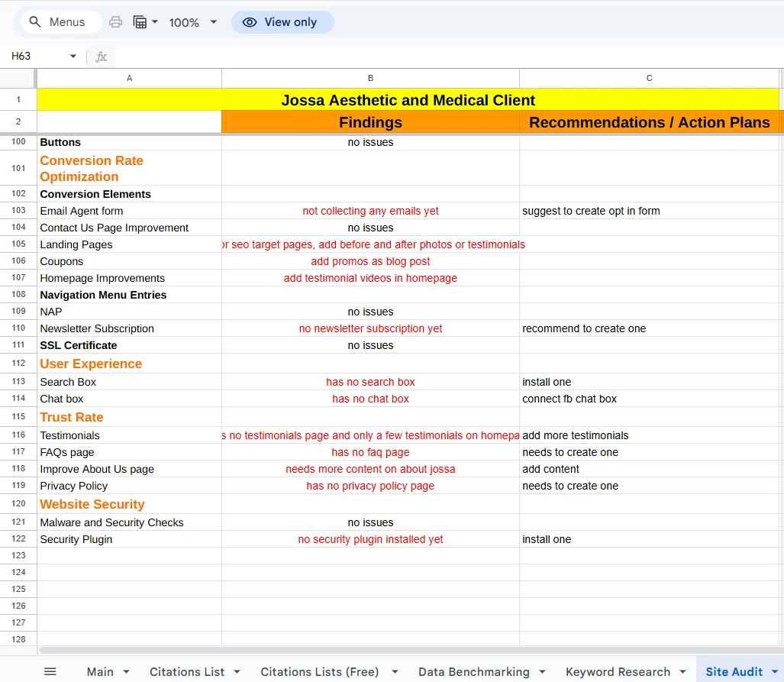Screen dimensions: 784x682
Task: Select the SSL Certificate cell
Action: [x=130, y=345]
